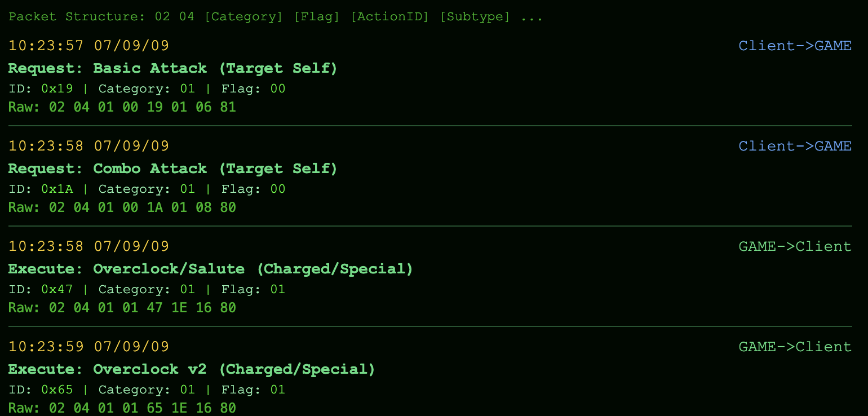Select the ID value 0x1A

[x=57, y=189]
